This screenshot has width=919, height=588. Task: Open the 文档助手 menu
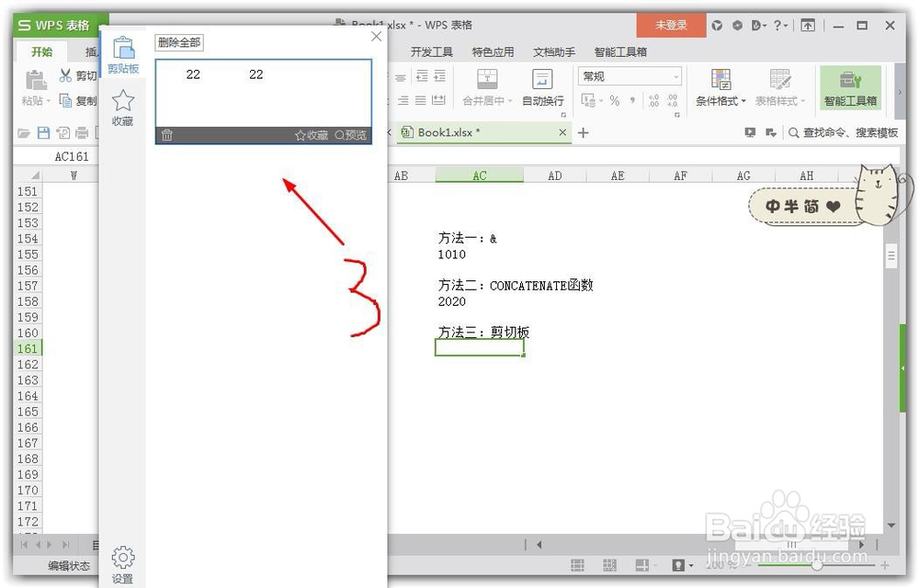point(554,52)
